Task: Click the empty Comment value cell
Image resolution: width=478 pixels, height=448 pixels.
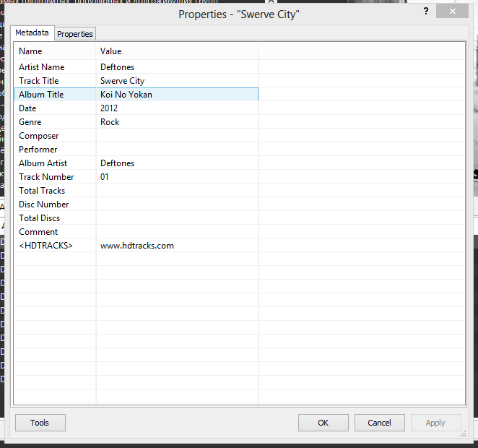Action: (x=177, y=232)
